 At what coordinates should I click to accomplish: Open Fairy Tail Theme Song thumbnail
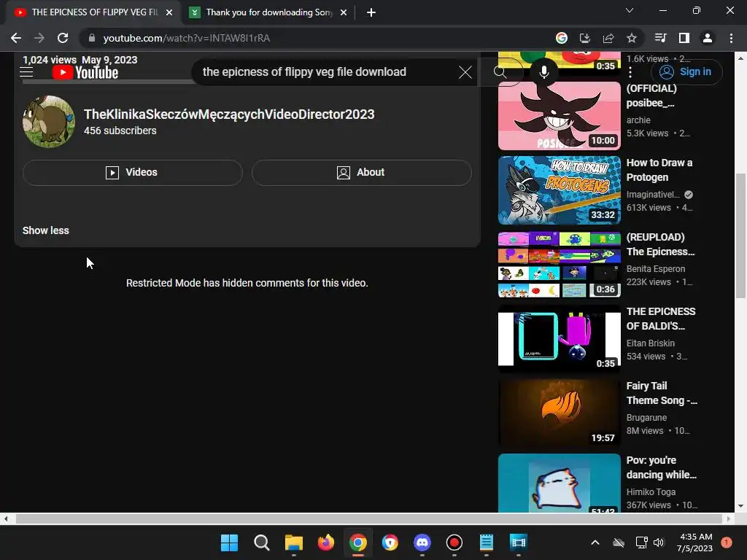[560, 413]
